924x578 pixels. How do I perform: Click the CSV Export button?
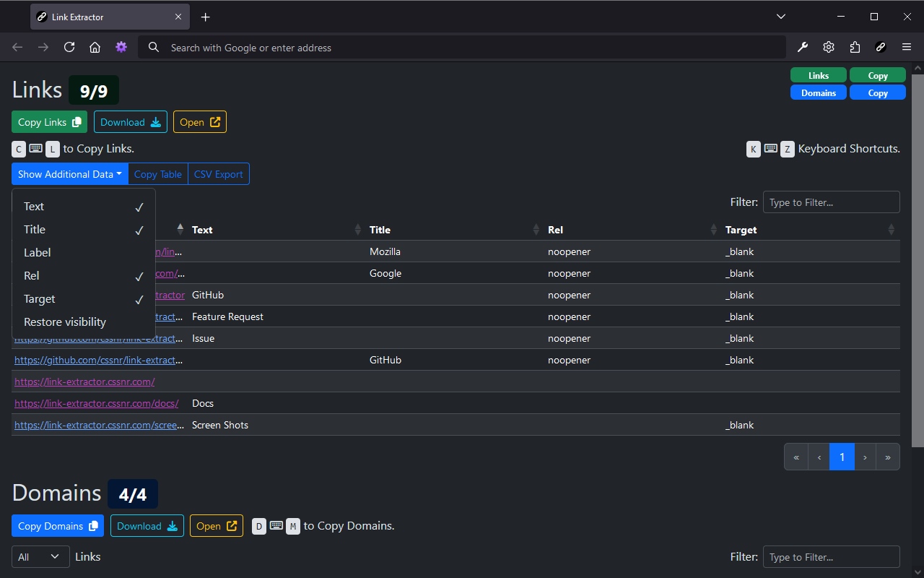point(218,174)
